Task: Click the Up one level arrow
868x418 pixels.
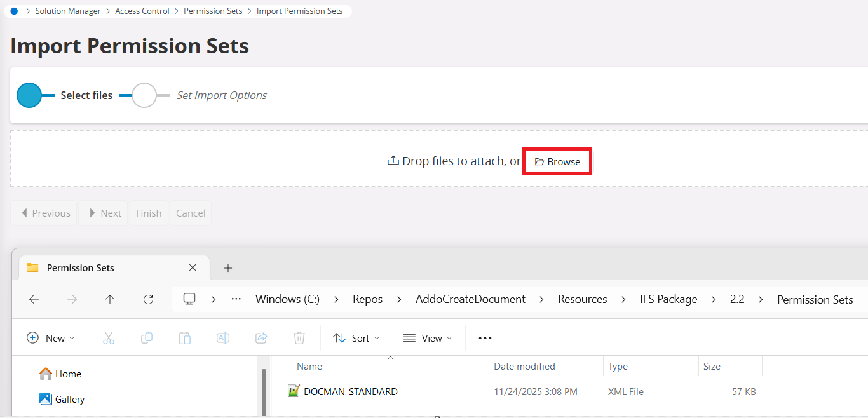Action: [x=110, y=299]
